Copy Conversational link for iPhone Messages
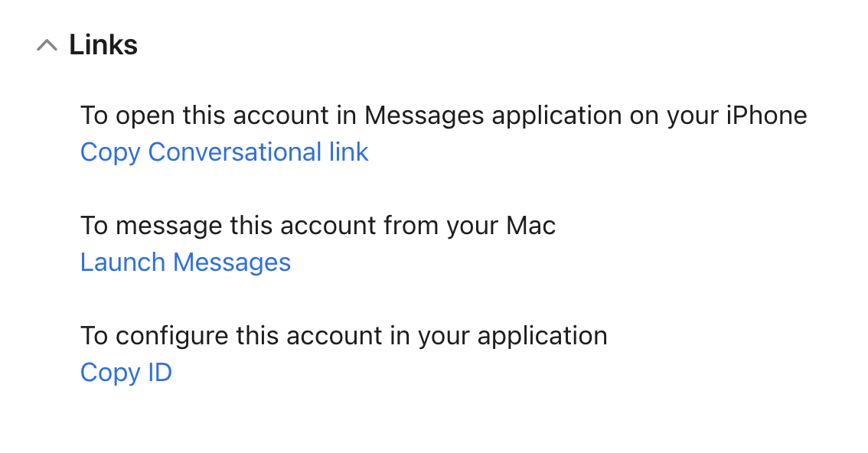This screenshot has width=868, height=453. tap(224, 152)
